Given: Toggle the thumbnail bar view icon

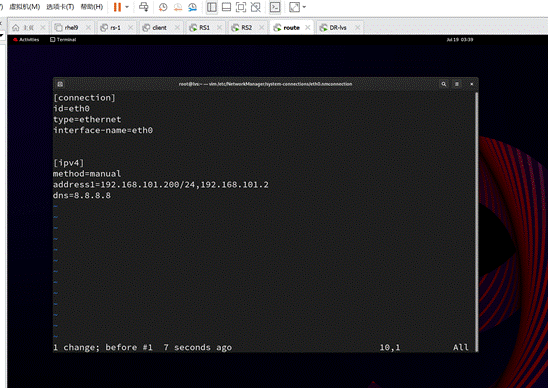Looking at the screenshot, I should pyautogui.click(x=226, y=7).
